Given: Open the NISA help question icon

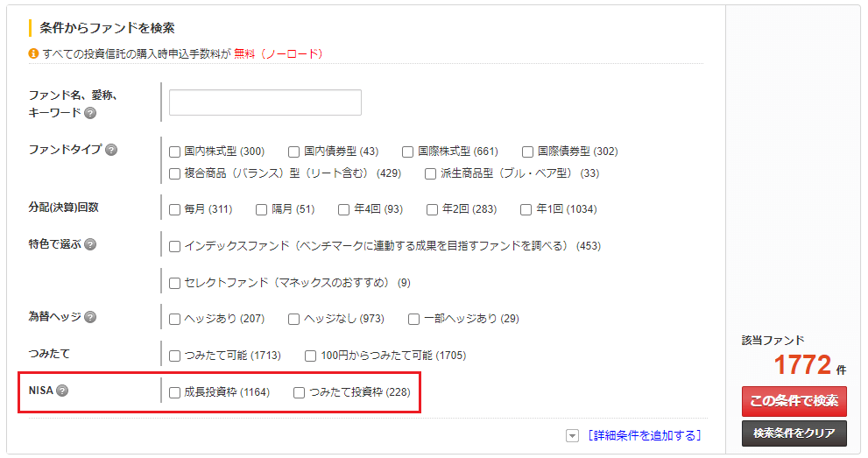Looking at the screenshot, I should [x=62, y=391].
